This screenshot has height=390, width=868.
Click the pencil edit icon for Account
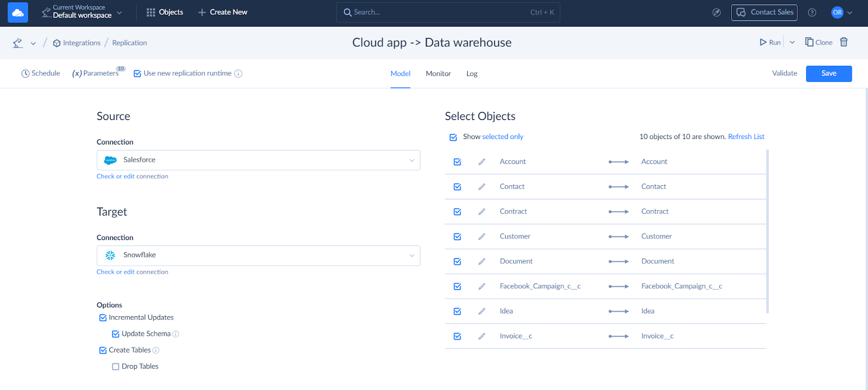481,162
